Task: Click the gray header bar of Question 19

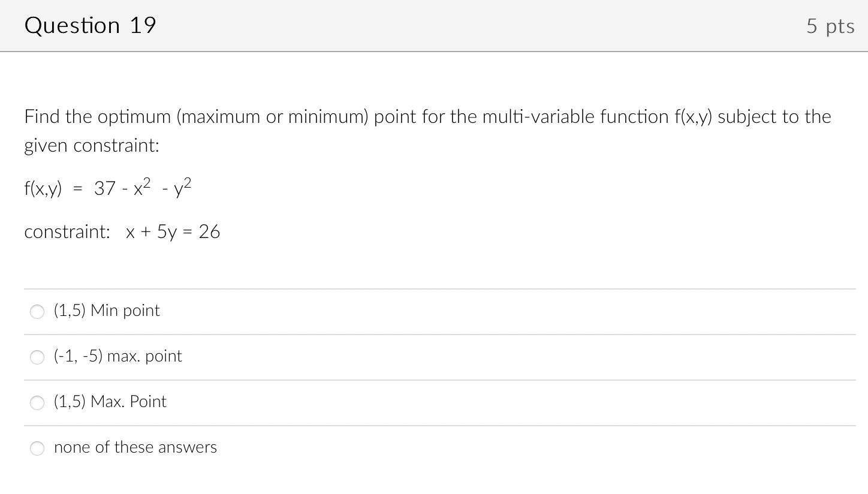Action: (x=434, y=25)
